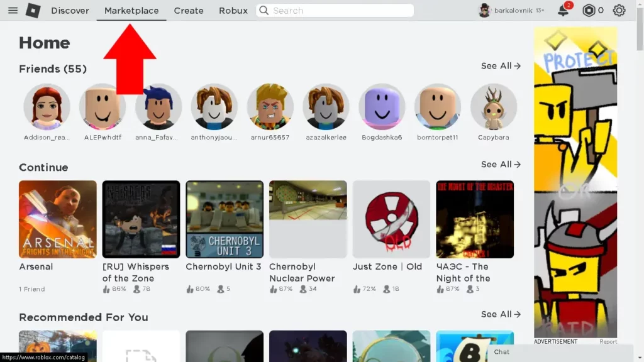This screenshot has width=644, height=362.
Task: Open the Arsenal game thumbnail
Action: (58, 219)
